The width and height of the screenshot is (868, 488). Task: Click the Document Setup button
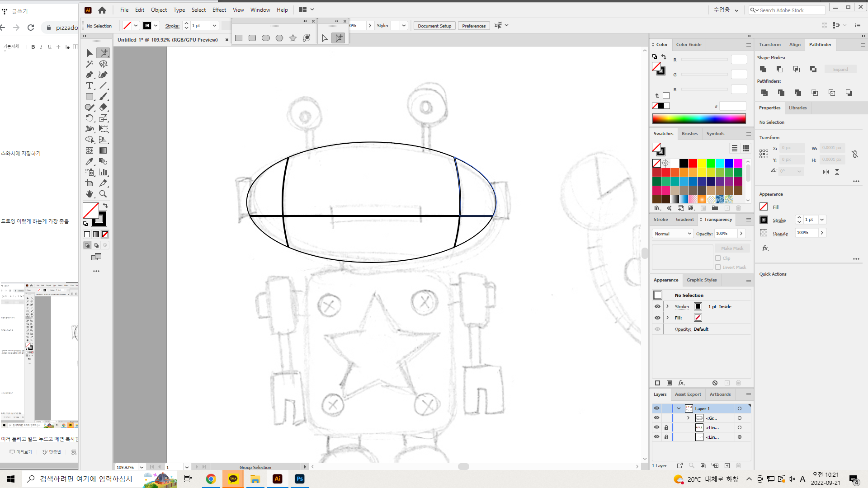pos(434,26)
